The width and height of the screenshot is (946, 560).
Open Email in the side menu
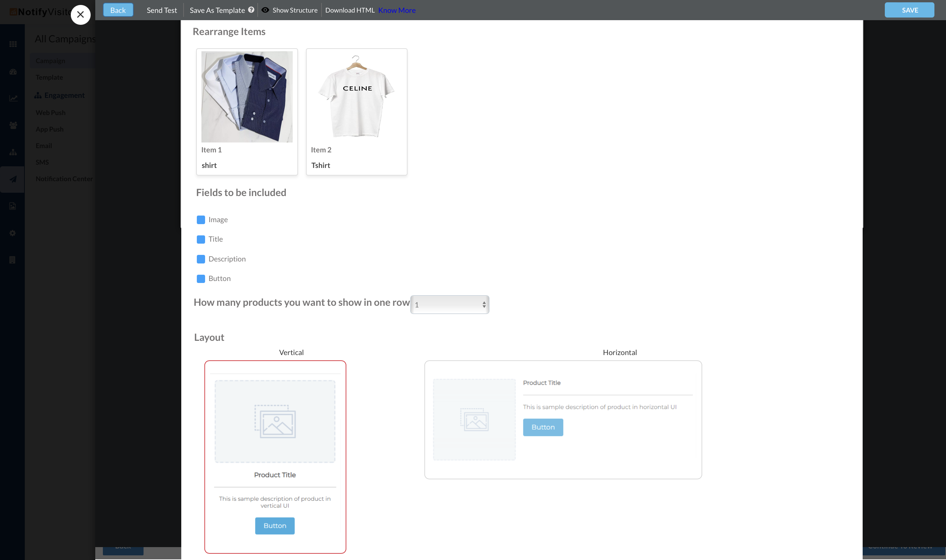point(44,146)
